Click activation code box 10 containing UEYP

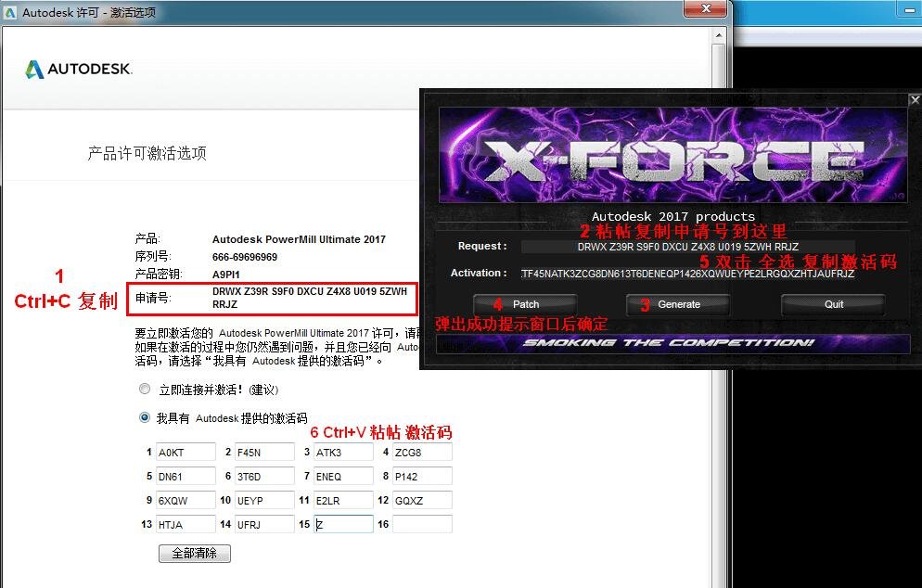(264, 501)
